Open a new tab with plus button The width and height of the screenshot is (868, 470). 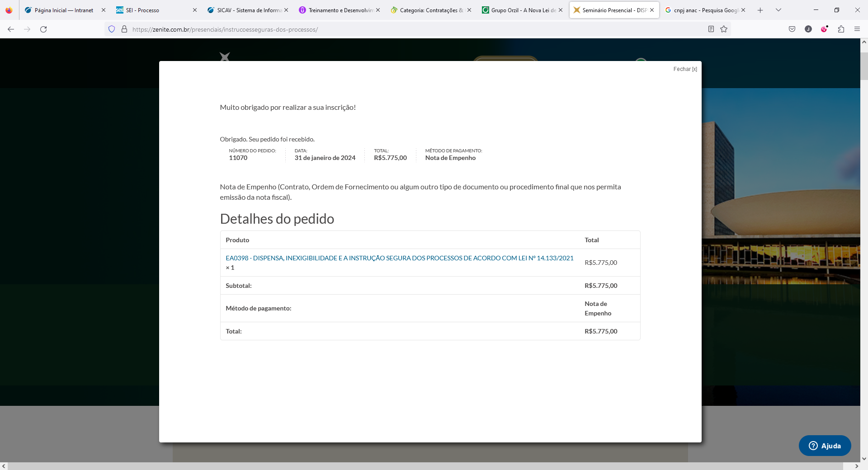[760, 10]
